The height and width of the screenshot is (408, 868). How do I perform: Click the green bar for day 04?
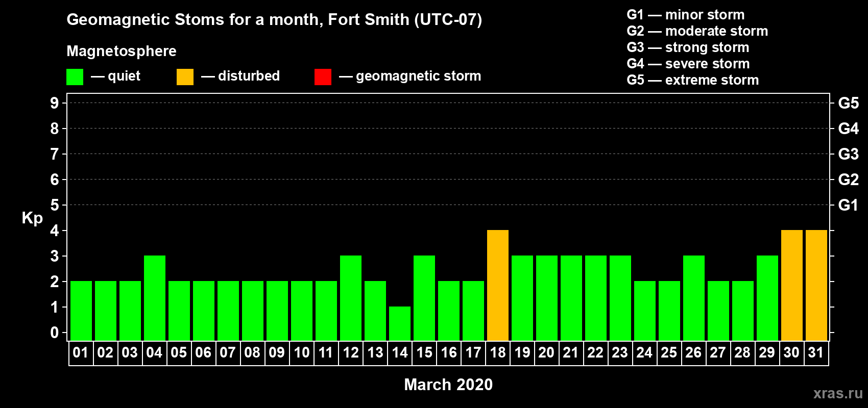coord(155,298)
